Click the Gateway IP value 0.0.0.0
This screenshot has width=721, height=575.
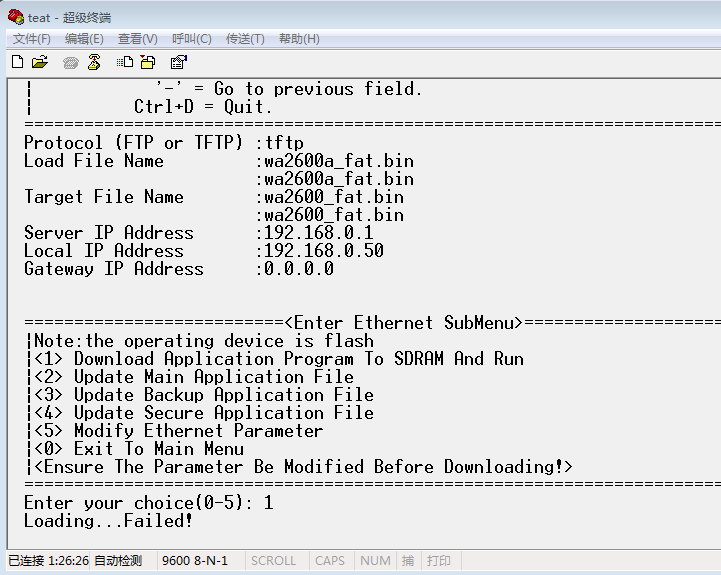(299, 269)
